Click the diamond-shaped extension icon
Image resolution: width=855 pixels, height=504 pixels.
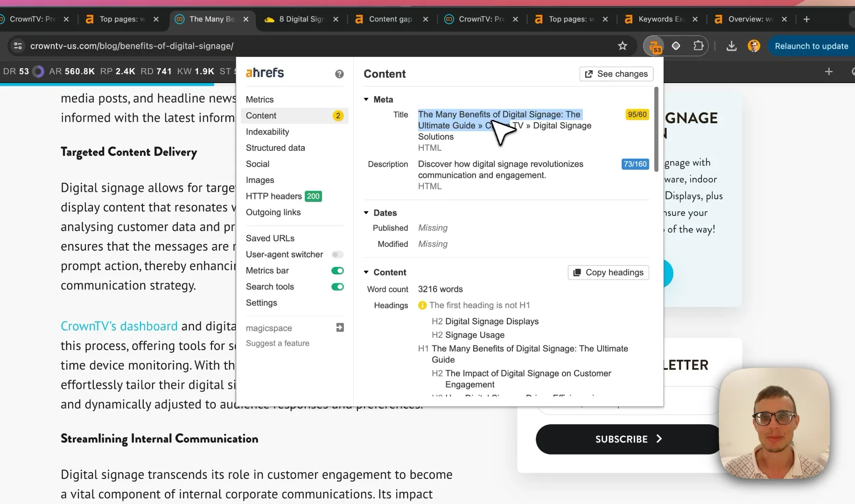click(676, 46)
